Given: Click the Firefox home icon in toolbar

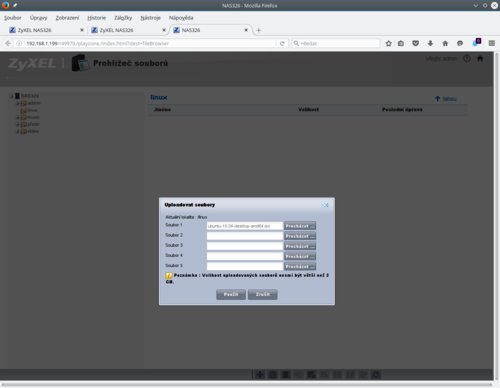Looking at the screenshot, I should (445, 43).
